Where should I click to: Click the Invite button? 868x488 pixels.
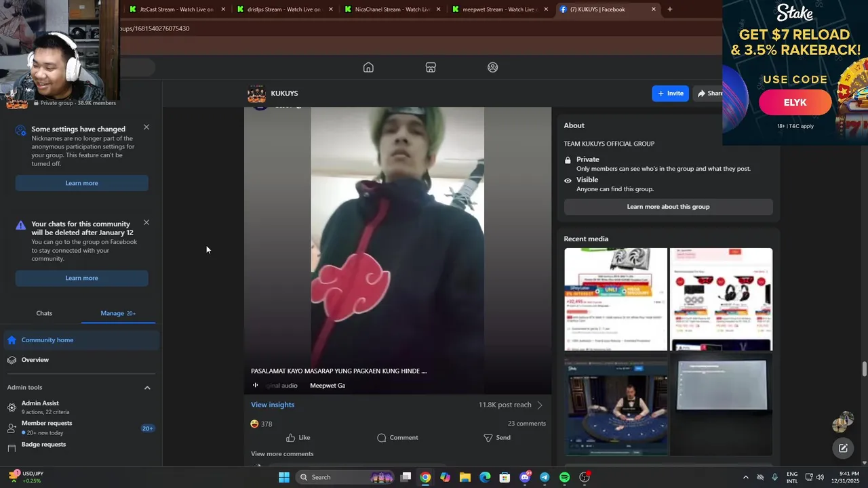point(670,94)
